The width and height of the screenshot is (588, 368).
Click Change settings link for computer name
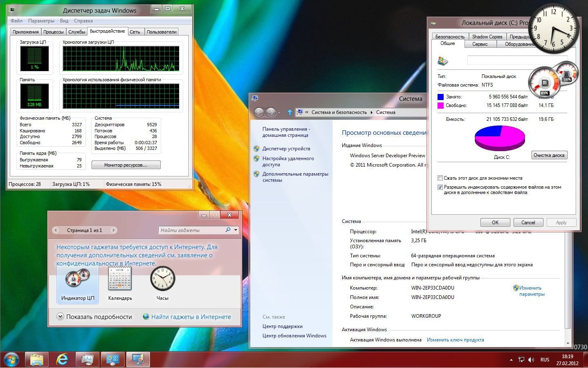pos(532,291)
